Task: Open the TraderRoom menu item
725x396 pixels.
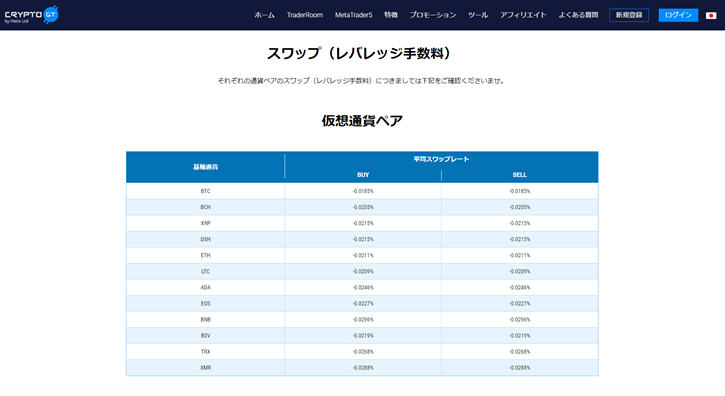Action: [x=305, y=15]
